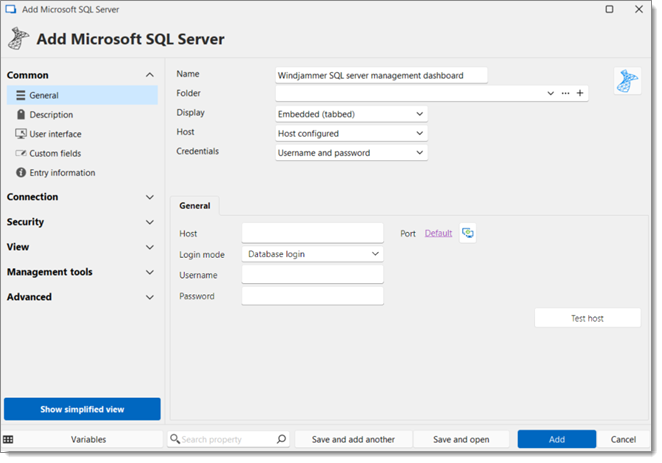Image resolution: width=662 pixels, height=463 pixels.
Task: Click the ellipsis icon in the Folder field
Action: (565, 93)
